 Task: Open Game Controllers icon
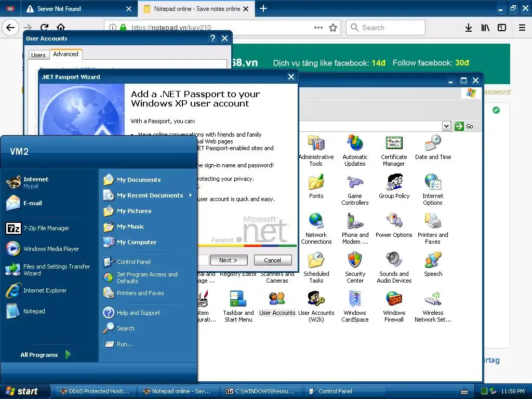(x=355, y=190)
